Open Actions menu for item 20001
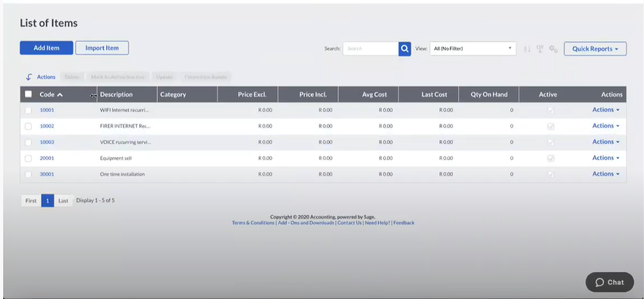Viewport: 644px width, 299px height. pyautogui.click(x=605, y=158)
